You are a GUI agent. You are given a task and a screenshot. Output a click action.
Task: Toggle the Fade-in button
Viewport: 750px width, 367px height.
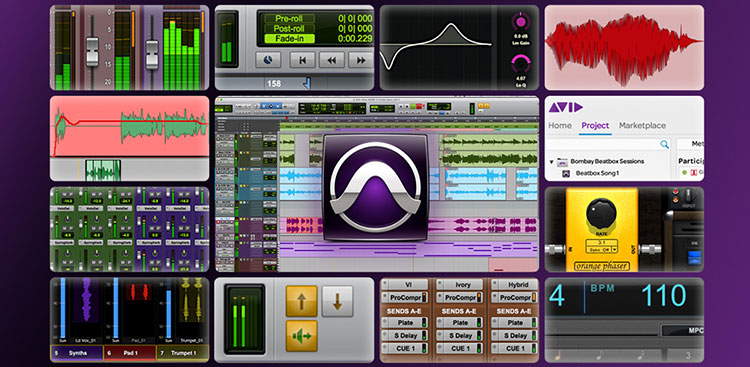pyautogui.click(x=289, y=39)
